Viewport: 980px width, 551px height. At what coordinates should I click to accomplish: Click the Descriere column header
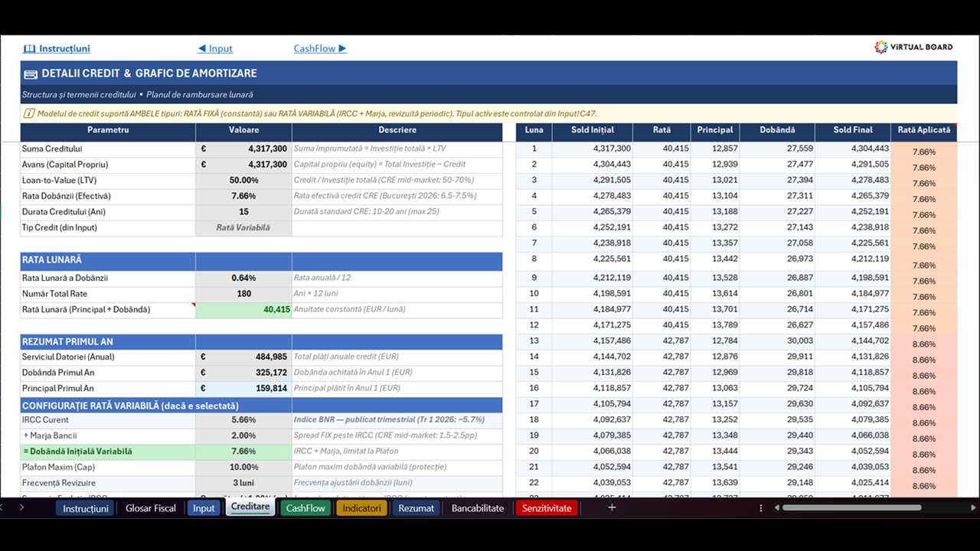[x=397, y=131]
